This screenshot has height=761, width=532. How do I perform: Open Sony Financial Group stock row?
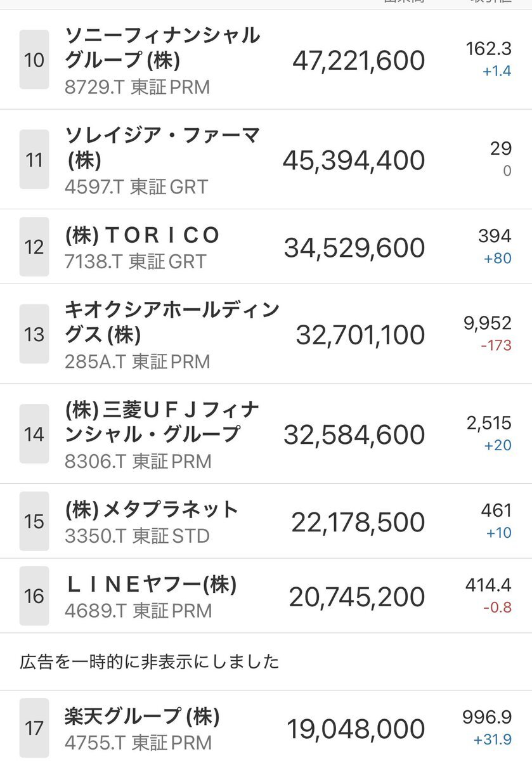[x=162, y=48]
